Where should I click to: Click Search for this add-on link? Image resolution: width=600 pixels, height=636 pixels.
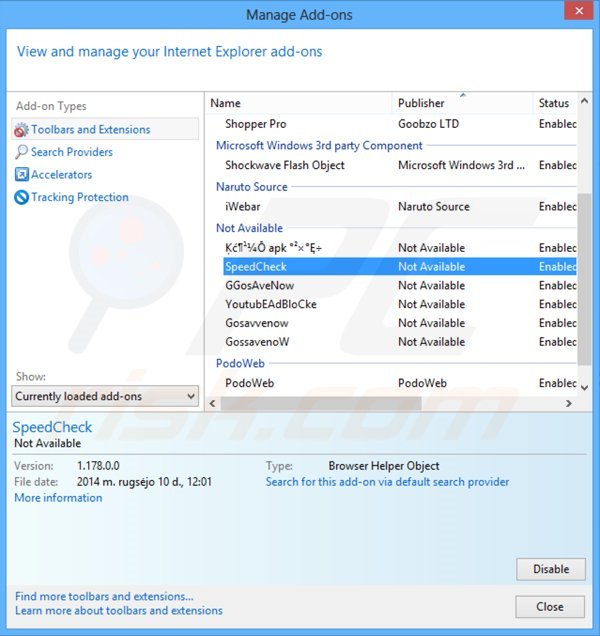(387, 482)
